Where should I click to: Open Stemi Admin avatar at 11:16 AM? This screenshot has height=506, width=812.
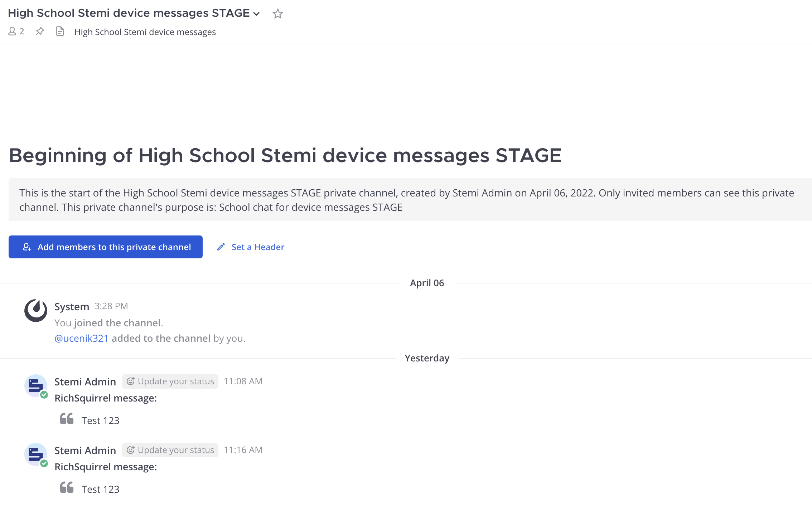[35, 454]
